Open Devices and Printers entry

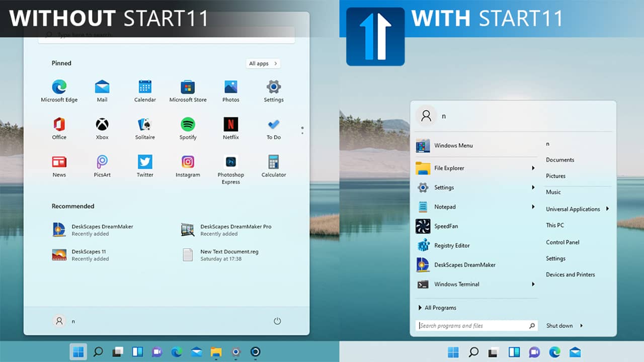click(x=570, y=275)
